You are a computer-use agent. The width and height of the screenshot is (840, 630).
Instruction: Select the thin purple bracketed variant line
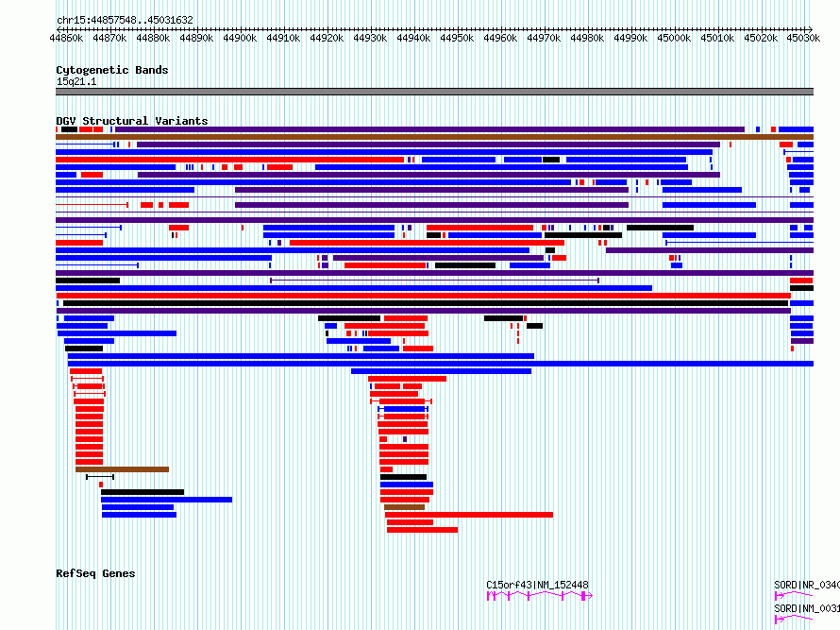coord(434,281)
